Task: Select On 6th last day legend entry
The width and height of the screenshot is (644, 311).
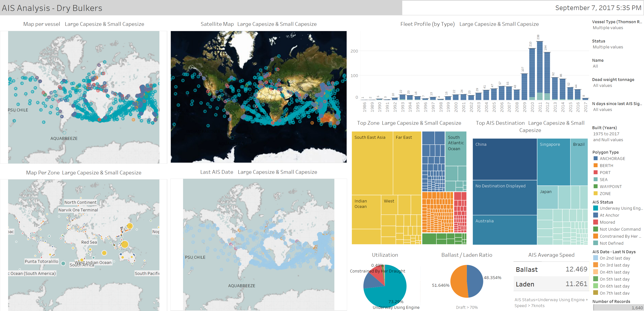Action: point(612,286)
